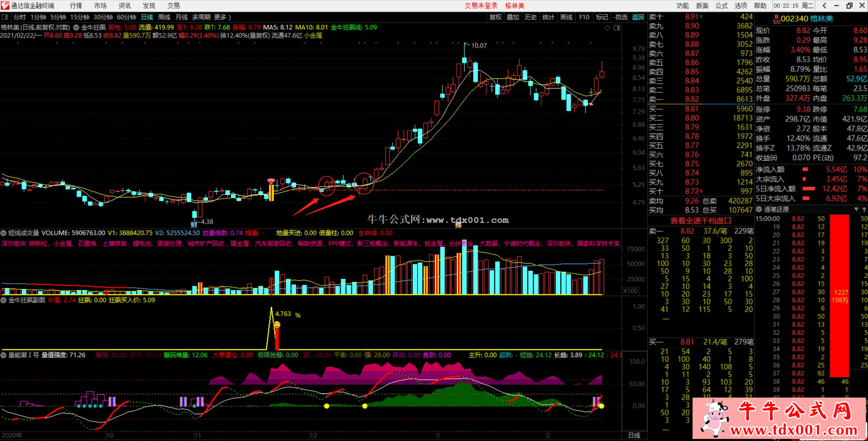Open the 行情 menu
The width and height of the screenshot is (868, 441).
[x=76, y=5]
